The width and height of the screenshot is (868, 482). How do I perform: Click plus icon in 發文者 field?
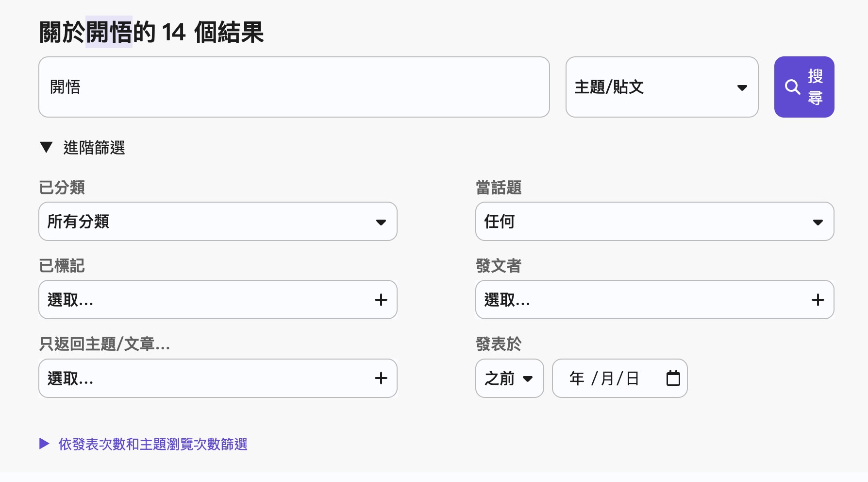tap(818, 300)
